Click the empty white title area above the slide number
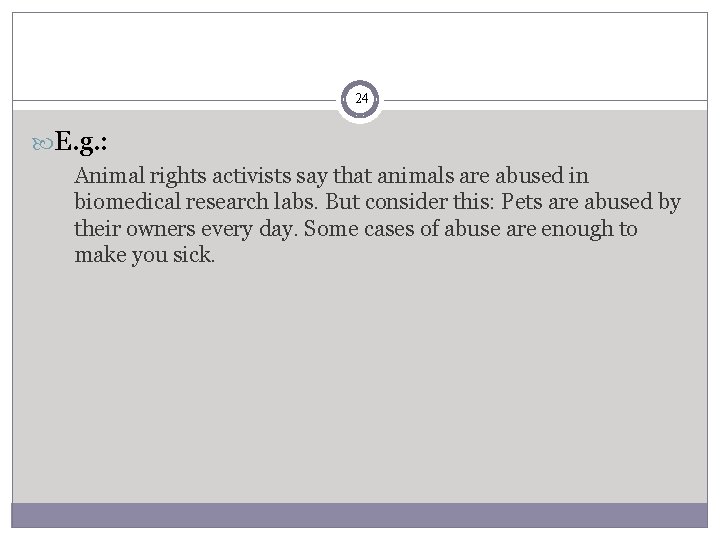Viewport: 720px width, 540px height. [x=360, y=46]
